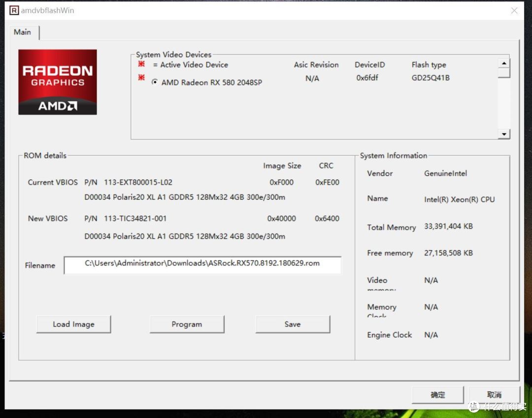Click the current image size 0xF000

tap(282, 182)
